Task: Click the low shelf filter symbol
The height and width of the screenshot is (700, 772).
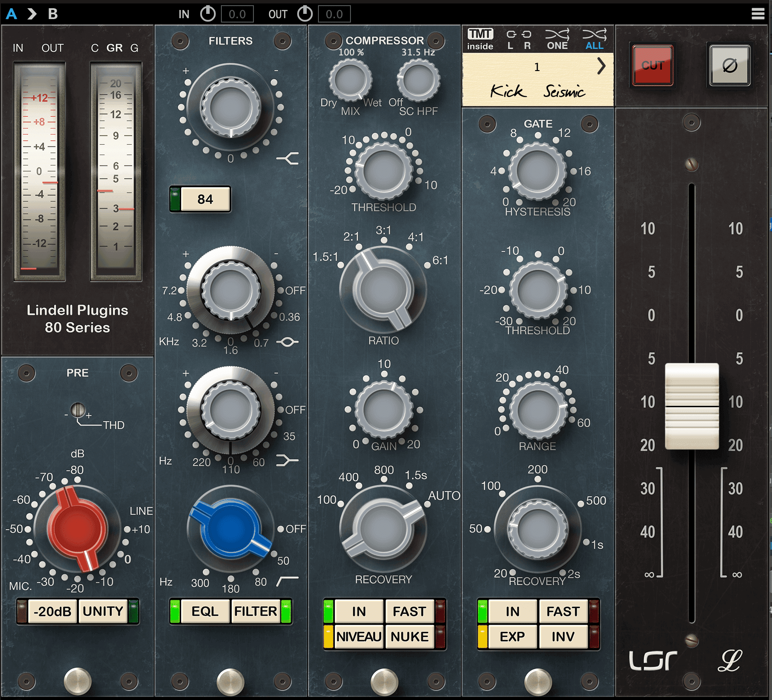Action: (288, 460)
